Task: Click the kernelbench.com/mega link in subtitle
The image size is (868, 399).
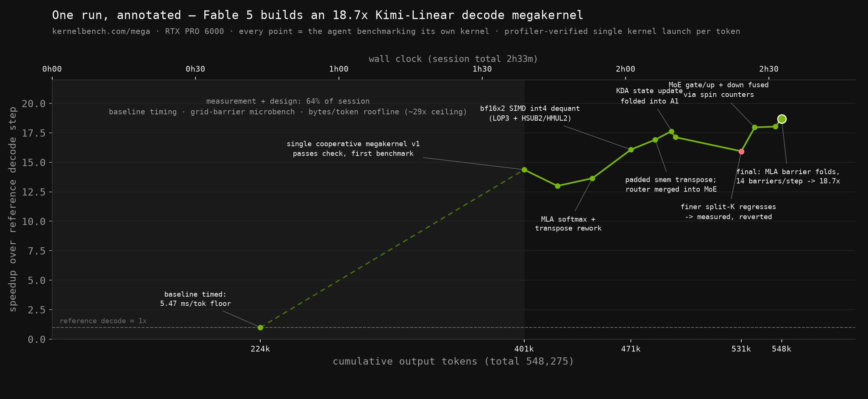Action: pyautogui.click(x=101, y=32)
